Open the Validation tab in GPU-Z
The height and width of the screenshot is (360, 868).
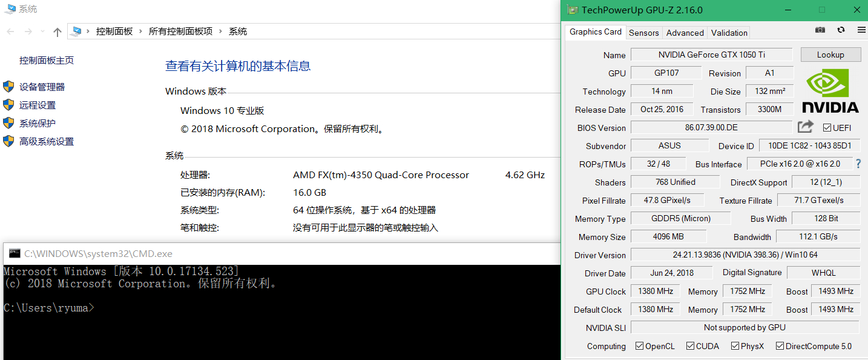(729, 33)
